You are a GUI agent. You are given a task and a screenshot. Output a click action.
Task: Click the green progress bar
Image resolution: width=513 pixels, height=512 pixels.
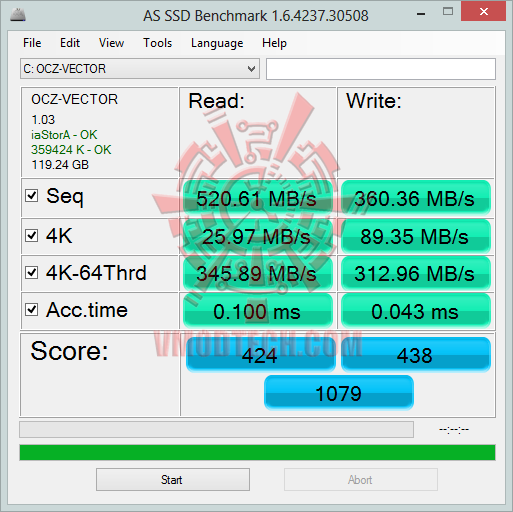(x=257, y=452)
